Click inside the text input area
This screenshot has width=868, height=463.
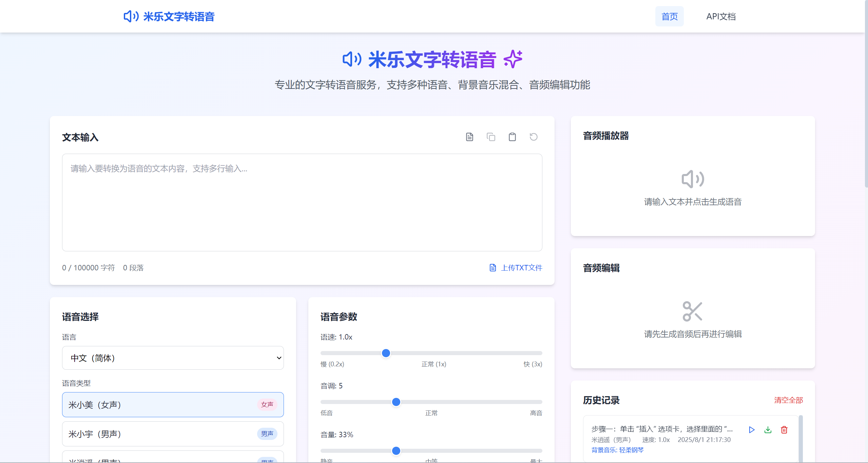(302, 202)
